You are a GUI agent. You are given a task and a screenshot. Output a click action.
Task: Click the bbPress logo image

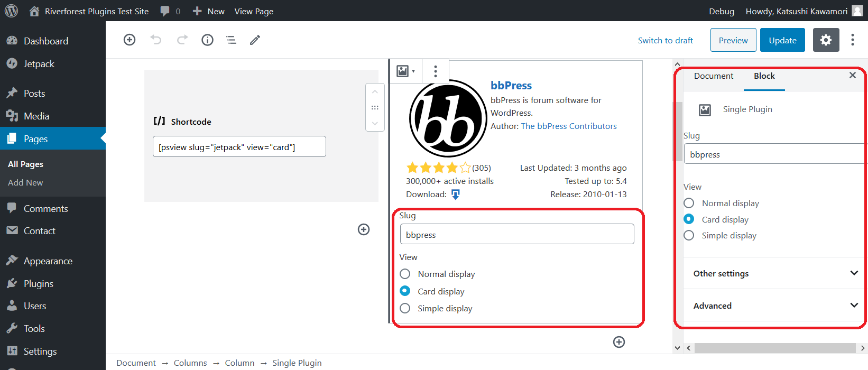pos(448,118)
